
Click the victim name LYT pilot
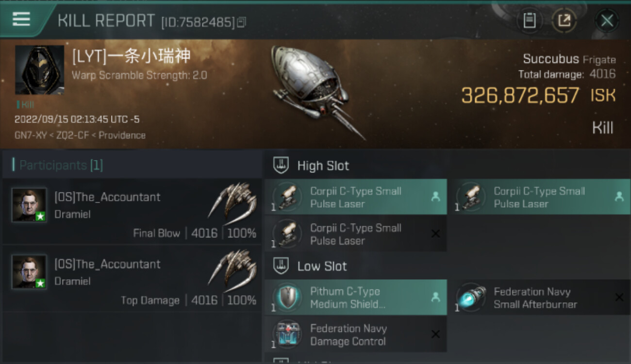(x=131, y=56)
